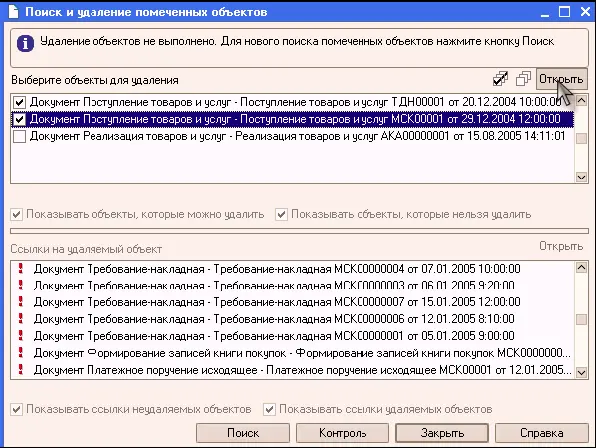The image size is (596, 448).
Task: Click down arrow of links list scrollbar
Action: [x=581, y=372]
